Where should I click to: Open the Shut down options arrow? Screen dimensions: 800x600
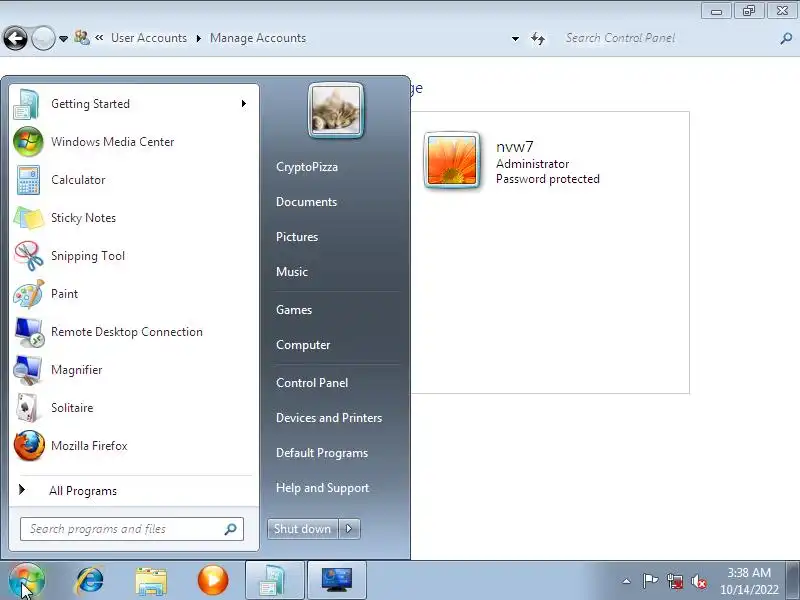[349, 529]
